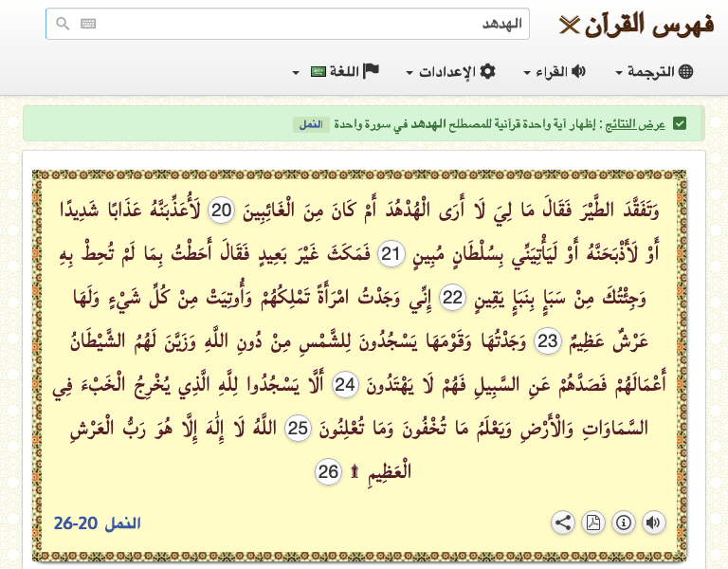Click the site logo ornament beside the title
Screen dimensions: 728x569
point(569,25)
